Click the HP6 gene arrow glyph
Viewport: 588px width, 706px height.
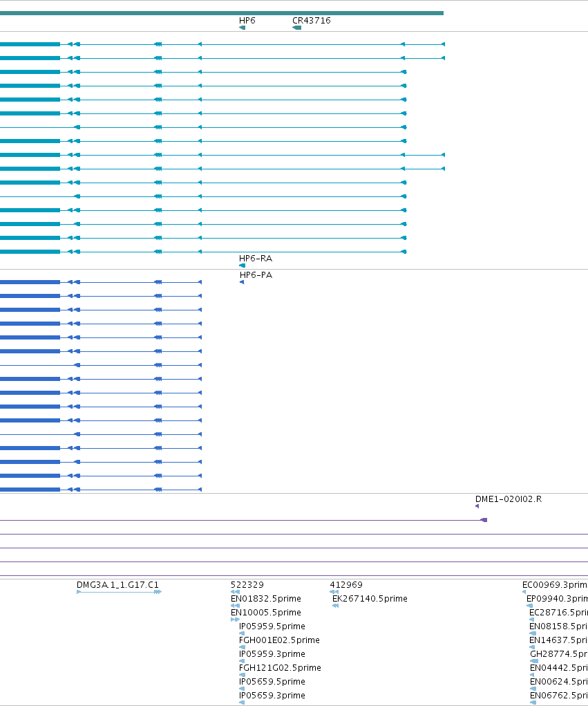point(242,28)
